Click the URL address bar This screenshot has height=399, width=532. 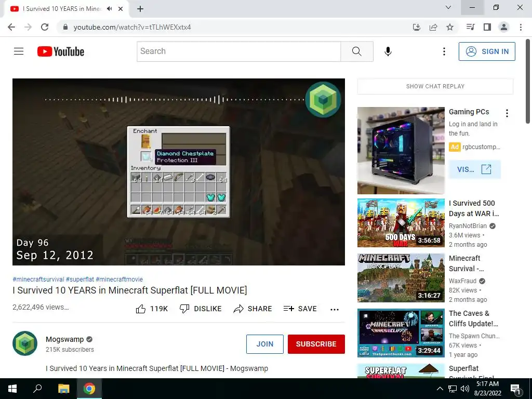pyautogui.click(x=234, y=27)
